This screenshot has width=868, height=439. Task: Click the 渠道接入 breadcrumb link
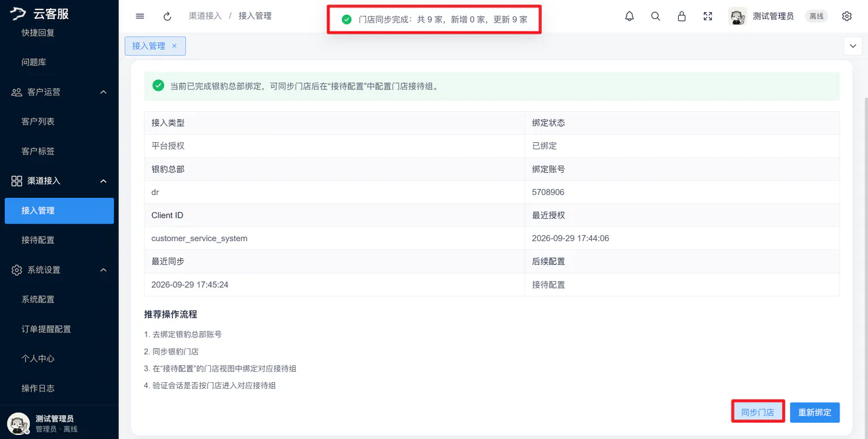click(x=205, y=16)
